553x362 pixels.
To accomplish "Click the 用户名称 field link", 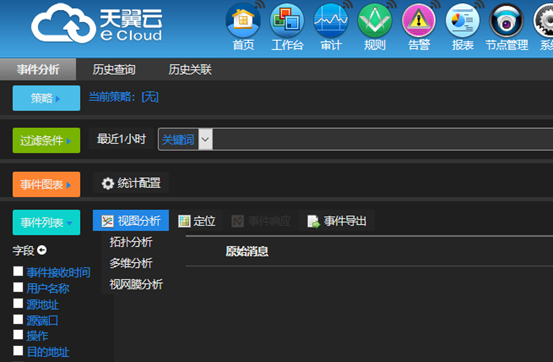I will click(x=48, y=289).
